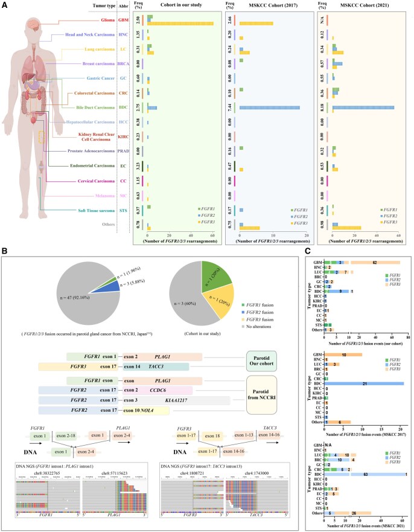The image size is (414, 532).
Task: Click the 'Lung carcinoma' tumor label
Action: [x=100, y=49]
